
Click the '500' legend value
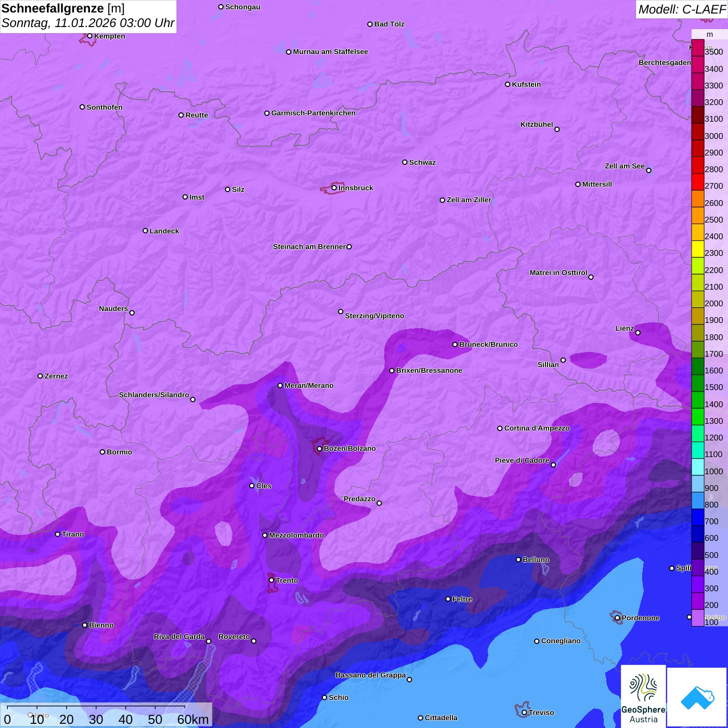tap(711, 555)
